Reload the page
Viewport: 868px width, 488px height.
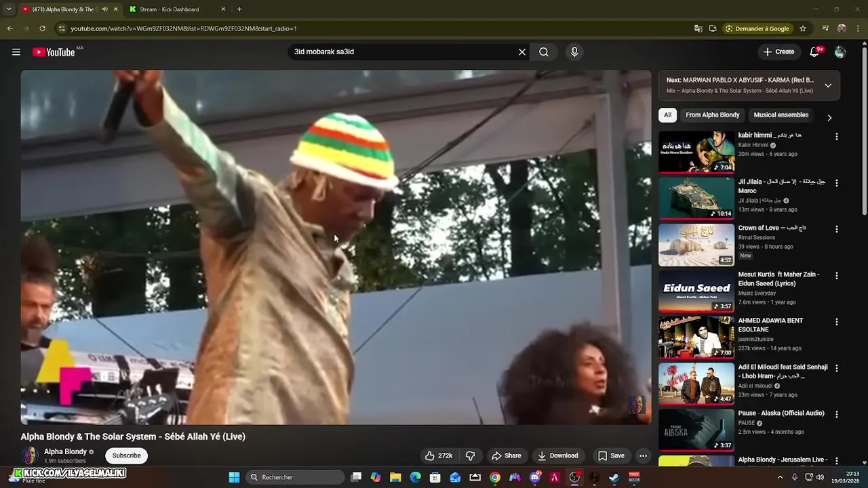42,28
